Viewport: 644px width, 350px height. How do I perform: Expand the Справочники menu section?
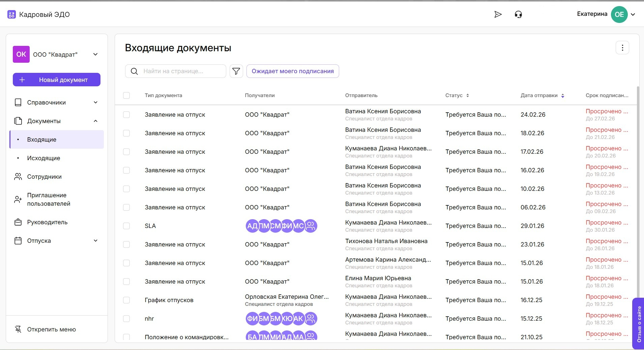95,103
